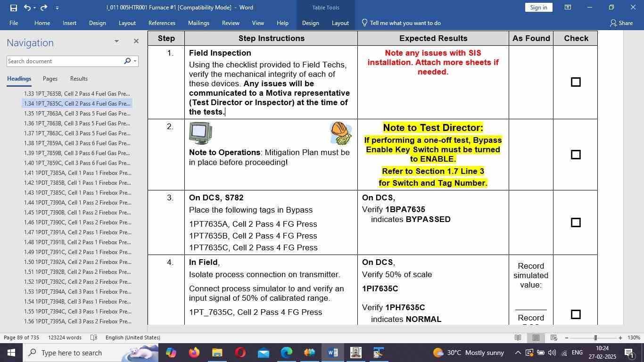This screenshot has height=362, width=644.
Task: Open the Navigation pane task options dropdown
Action: tap(116, 41)
